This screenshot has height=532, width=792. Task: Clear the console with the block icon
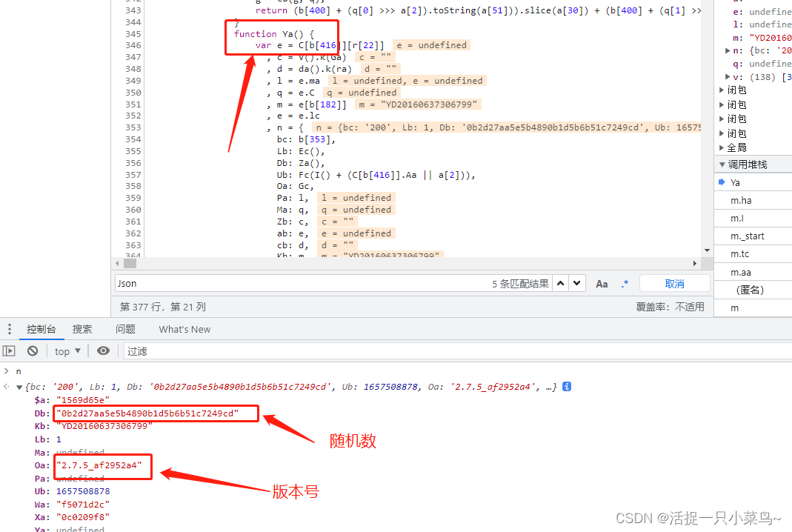click(x=33, y=351)
